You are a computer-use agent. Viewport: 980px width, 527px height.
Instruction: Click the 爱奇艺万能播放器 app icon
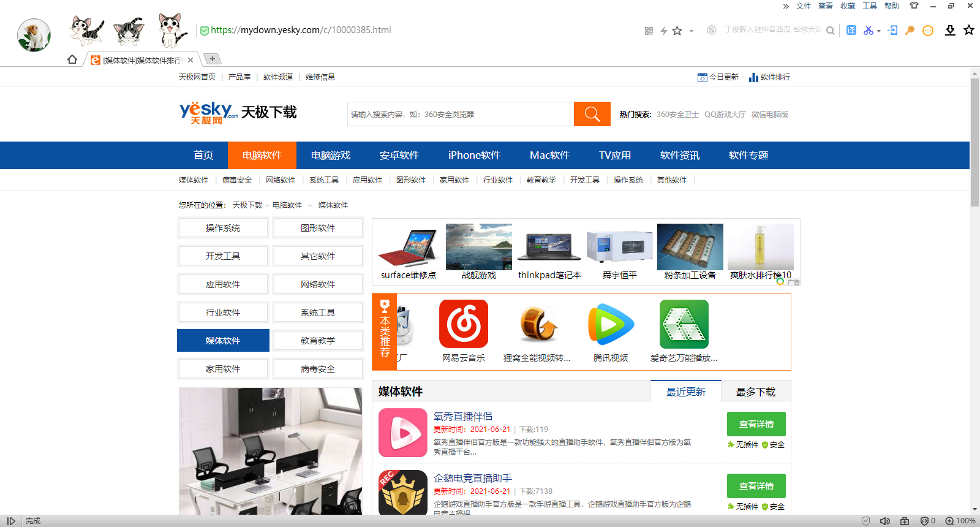[684, 324]
